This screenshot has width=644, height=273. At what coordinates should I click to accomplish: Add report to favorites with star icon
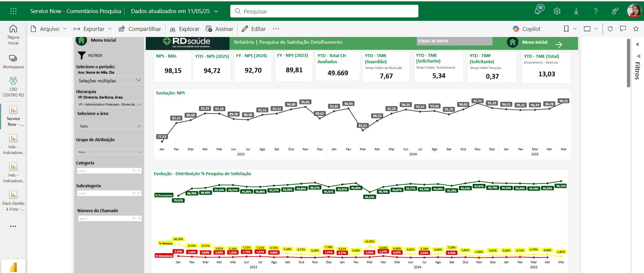(x=636, y=29)
